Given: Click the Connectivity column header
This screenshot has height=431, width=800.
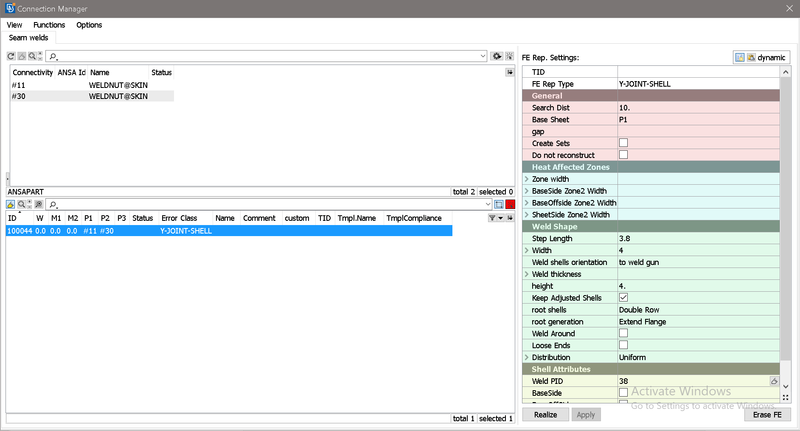Looking at the screenshot, I should tap(33, 72).
